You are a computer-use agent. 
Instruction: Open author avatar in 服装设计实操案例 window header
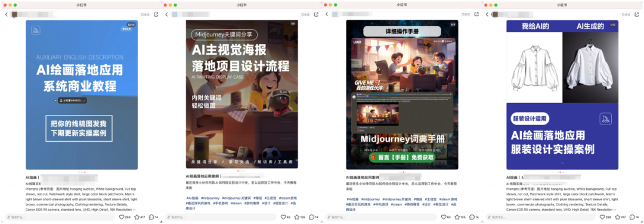(495, 14)
